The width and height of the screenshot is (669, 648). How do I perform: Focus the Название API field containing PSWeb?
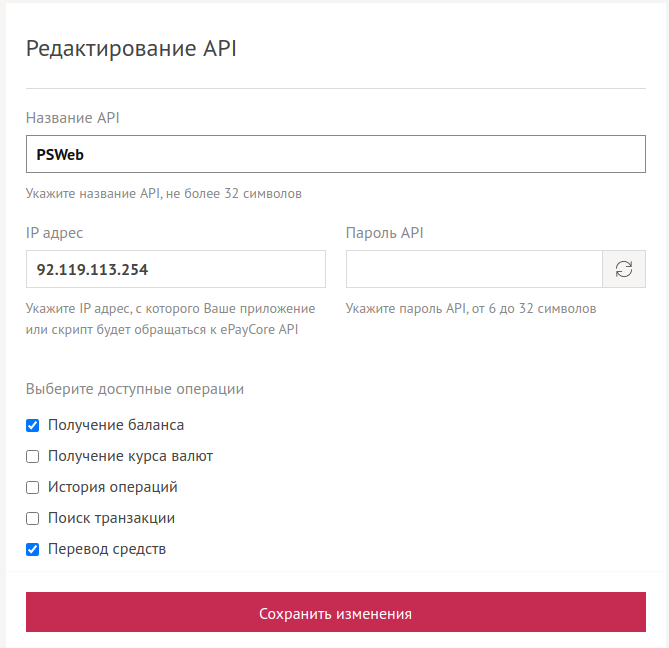point(336,154)
